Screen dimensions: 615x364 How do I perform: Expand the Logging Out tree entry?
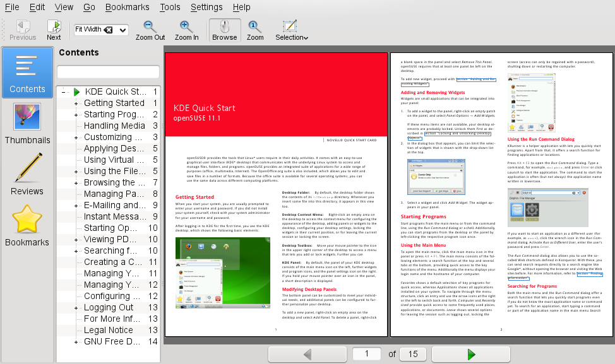click(76, 308)
